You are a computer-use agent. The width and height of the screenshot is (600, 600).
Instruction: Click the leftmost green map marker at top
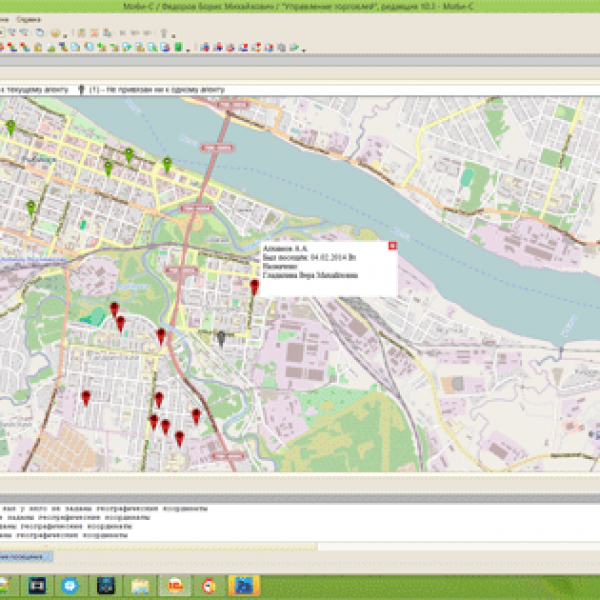click(x=11, y=126)
